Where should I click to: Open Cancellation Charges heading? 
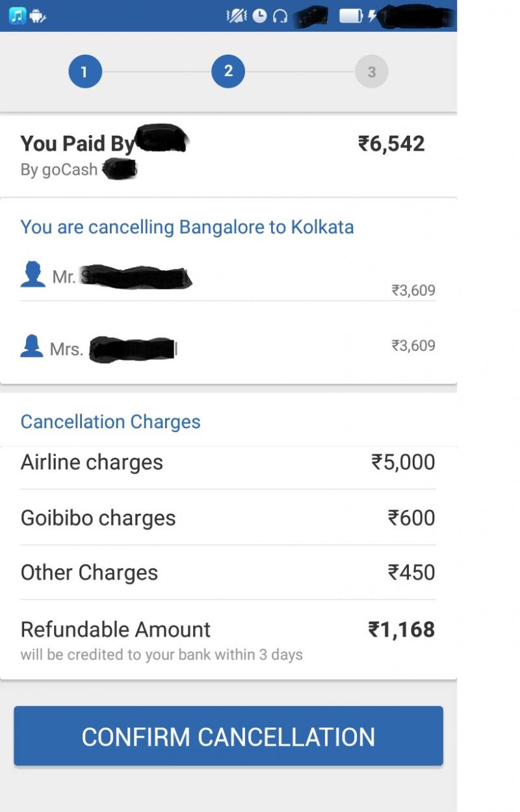tap(110, 422)
